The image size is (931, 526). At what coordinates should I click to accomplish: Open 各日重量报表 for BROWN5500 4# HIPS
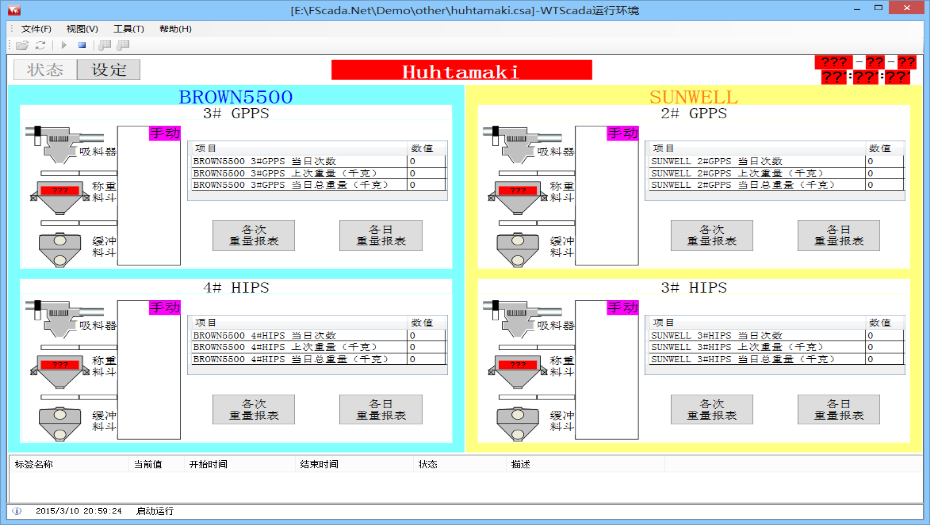point(381,410)
